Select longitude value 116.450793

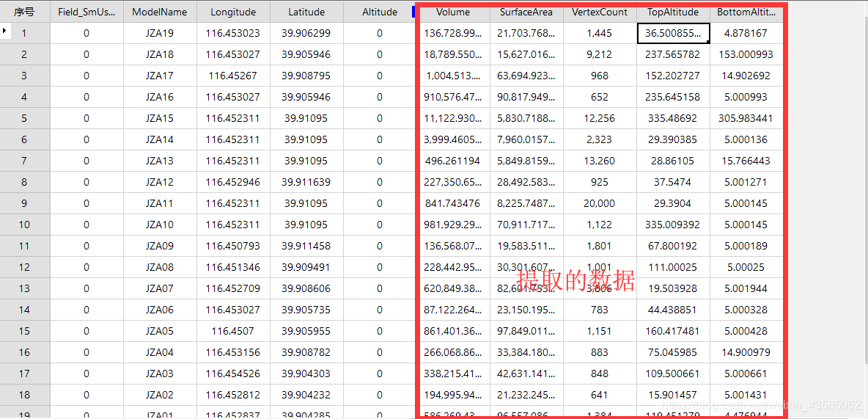click(x=233, y=246)
